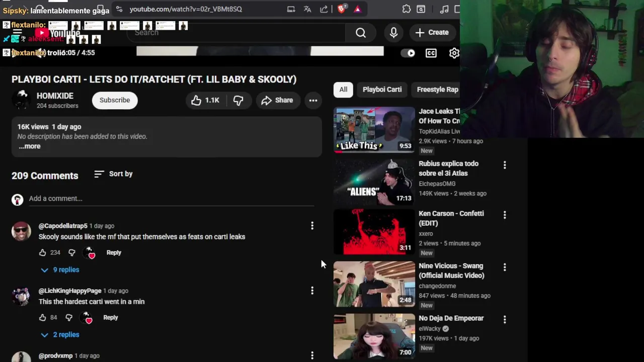
Task: Click the cast/install icon in address bar
Action: 291,9
